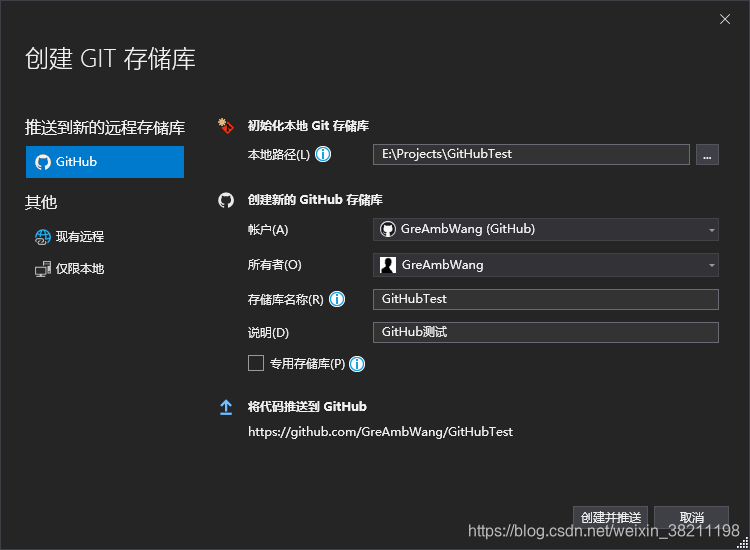Click the local path field E:\Projects\GitHubTest
Viewport: 750px width, 550px height.
click(x=531, y=154)
